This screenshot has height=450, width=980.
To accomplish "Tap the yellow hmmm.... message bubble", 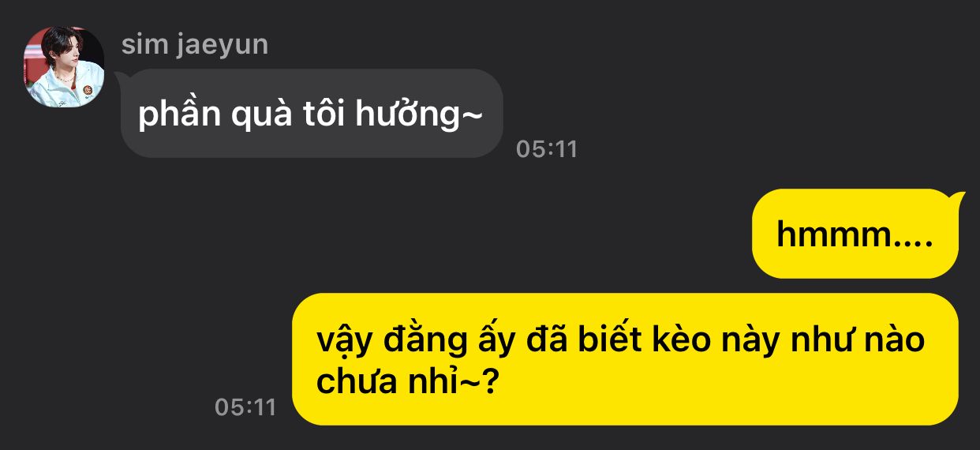I will (855, 234).
